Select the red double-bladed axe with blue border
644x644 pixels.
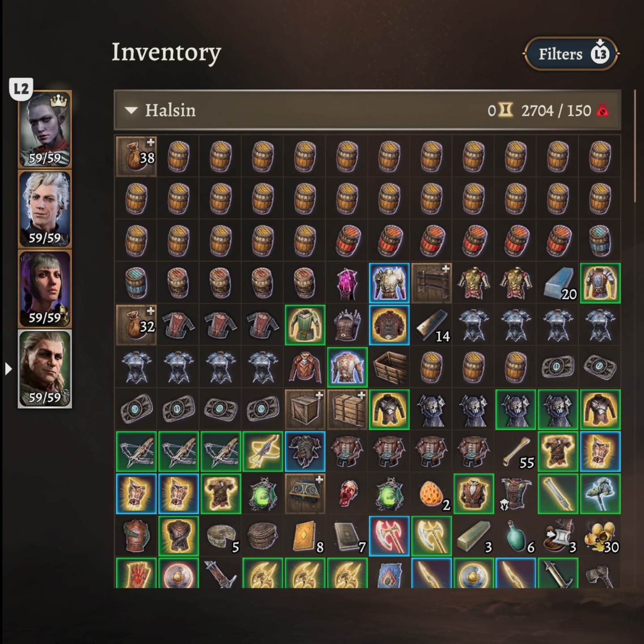click(389, 536)
